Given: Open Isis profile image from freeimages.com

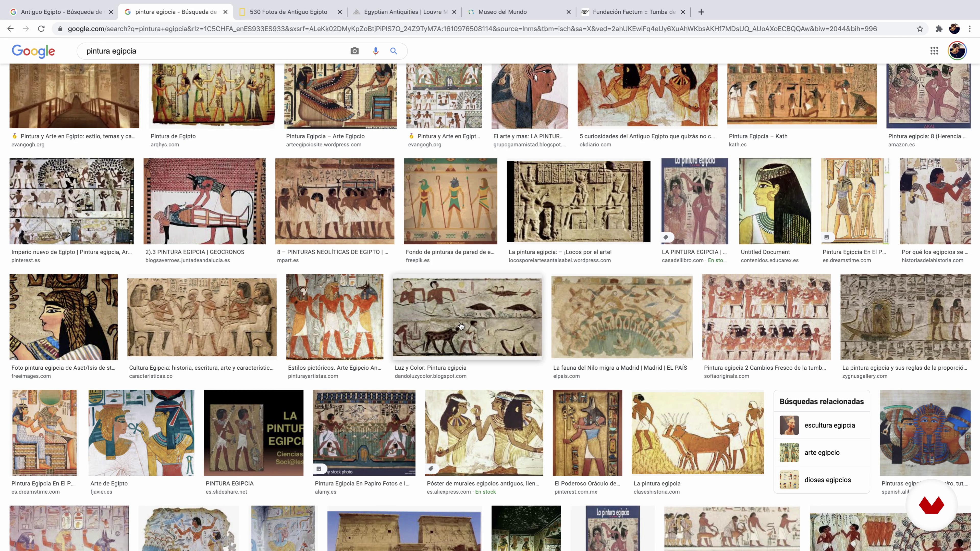Looking at the screenshot, I should point(64,317).
